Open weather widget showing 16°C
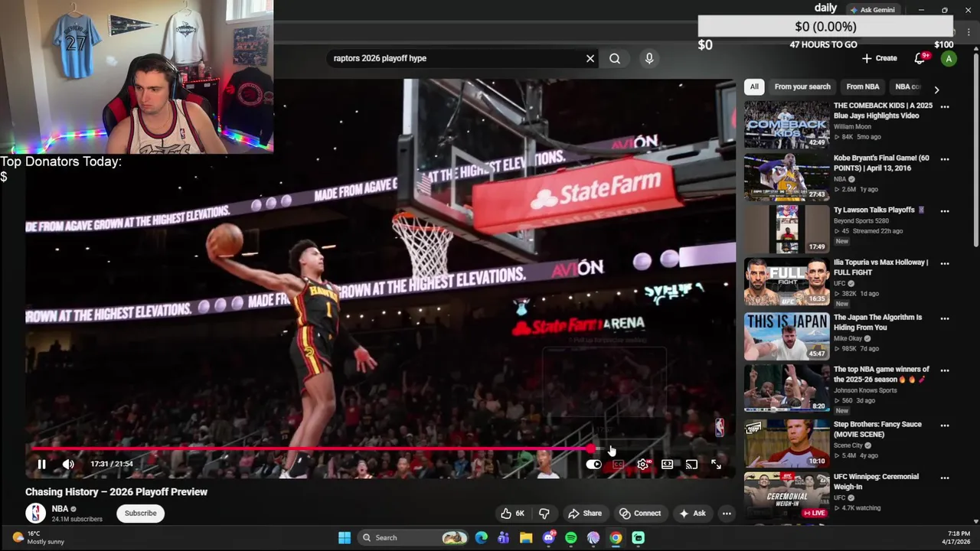Image resolution: width=980 pixels, height=551 pixels. coord(40,537)
